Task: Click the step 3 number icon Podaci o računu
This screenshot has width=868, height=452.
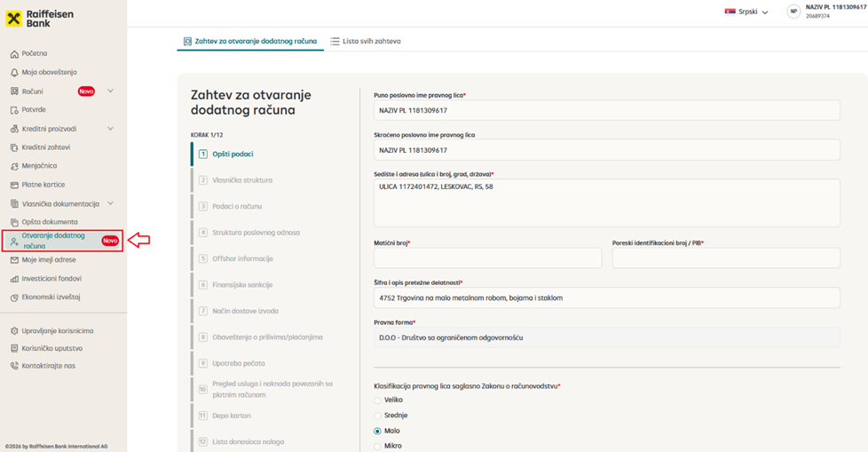Action: 203,207
